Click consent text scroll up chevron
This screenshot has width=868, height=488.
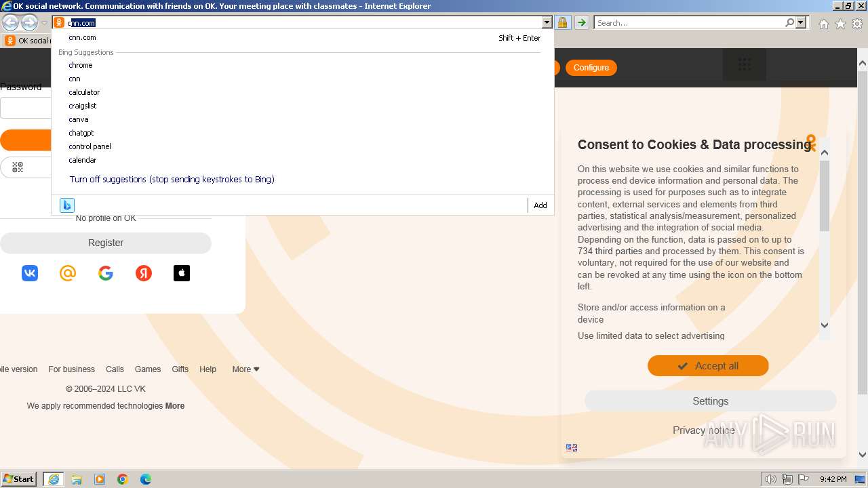825,152
